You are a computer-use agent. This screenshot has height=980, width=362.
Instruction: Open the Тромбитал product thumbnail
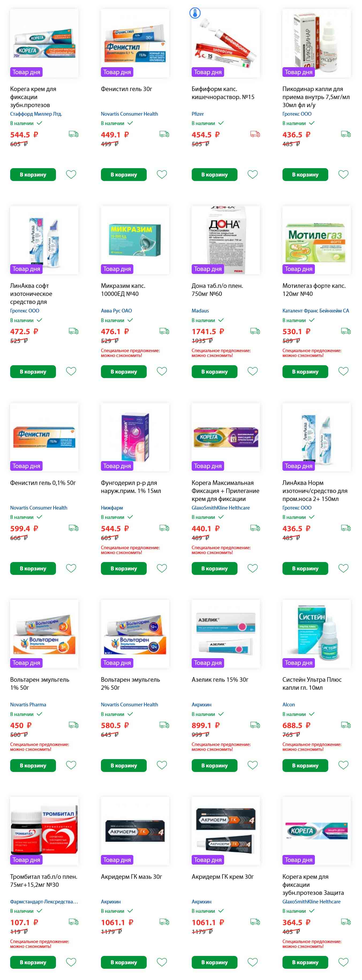coord(44,831)
